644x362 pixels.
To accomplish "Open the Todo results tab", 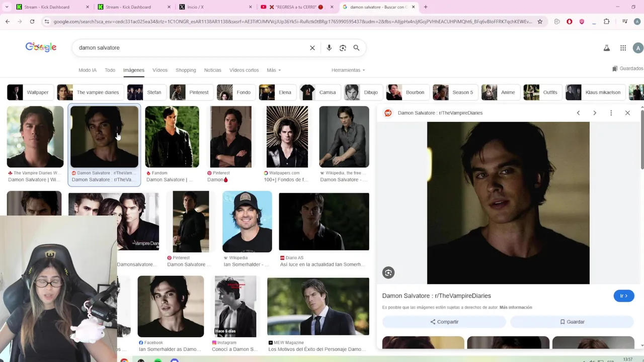I will click(110, 70).
